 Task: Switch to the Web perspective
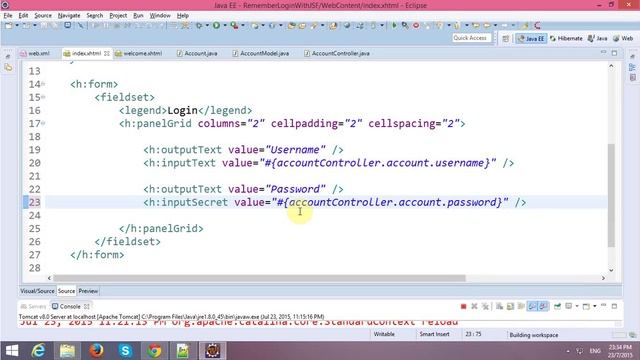623,38
